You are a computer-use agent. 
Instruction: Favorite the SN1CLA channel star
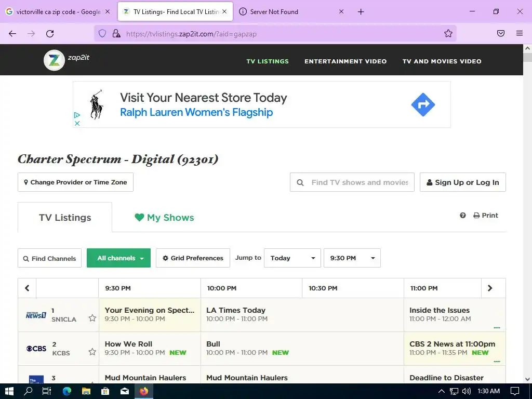[x=92, y=318]
